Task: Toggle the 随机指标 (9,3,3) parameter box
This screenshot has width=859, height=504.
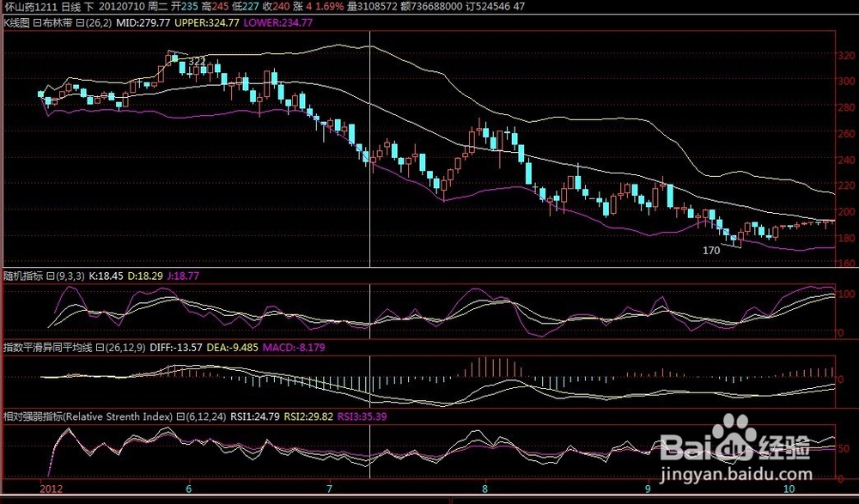Action: pos(49,276)
